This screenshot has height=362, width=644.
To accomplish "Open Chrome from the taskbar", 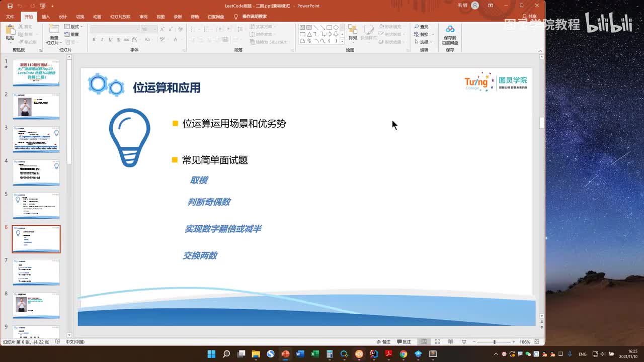I will pos(403,354).
